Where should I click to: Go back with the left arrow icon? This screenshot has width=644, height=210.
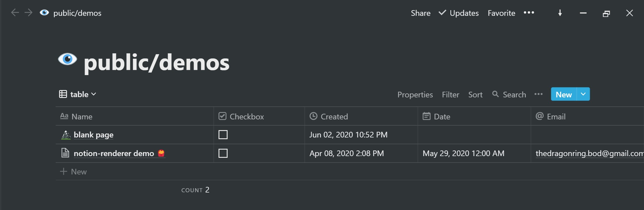click(x=15, y=13)
